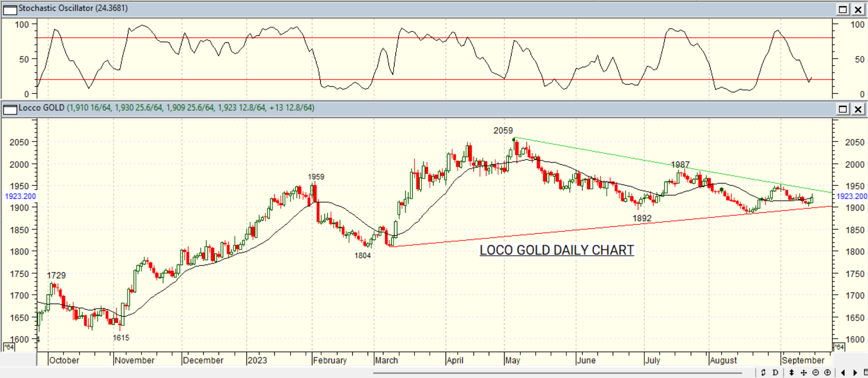The width and height of the screenshot is (868, 378).
Task: Maximize the Stochastic Oscillator pane
Action: (x=843, y=9)
